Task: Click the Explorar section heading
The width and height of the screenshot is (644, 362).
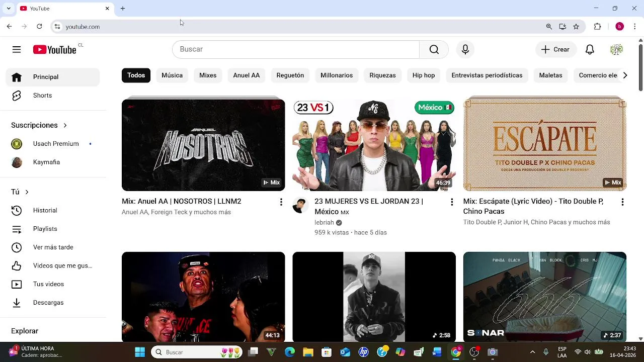Action: (25, 331)
